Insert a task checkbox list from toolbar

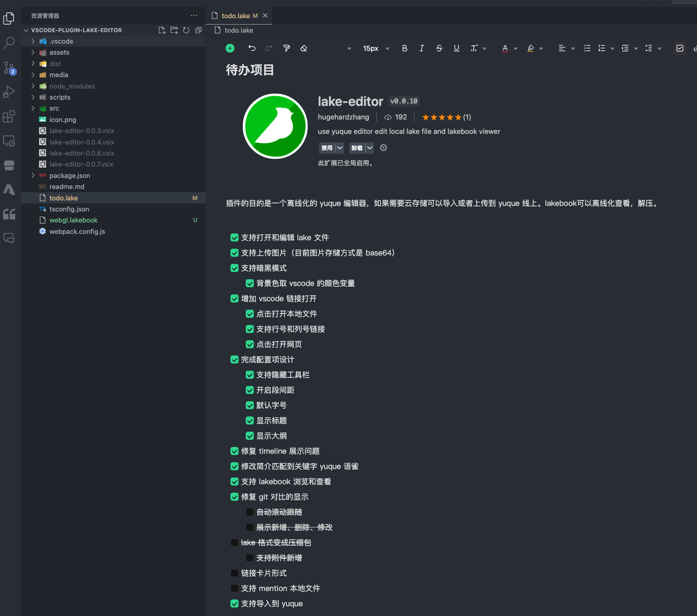(x=680, y=48)
